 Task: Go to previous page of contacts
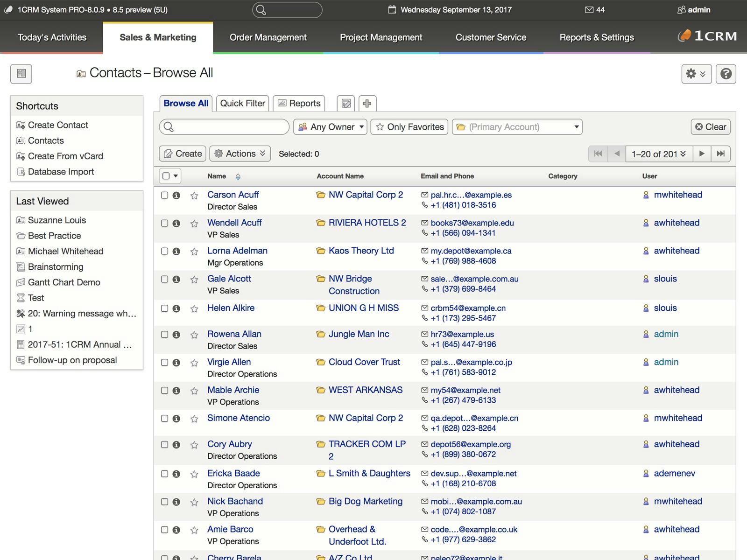617,154
